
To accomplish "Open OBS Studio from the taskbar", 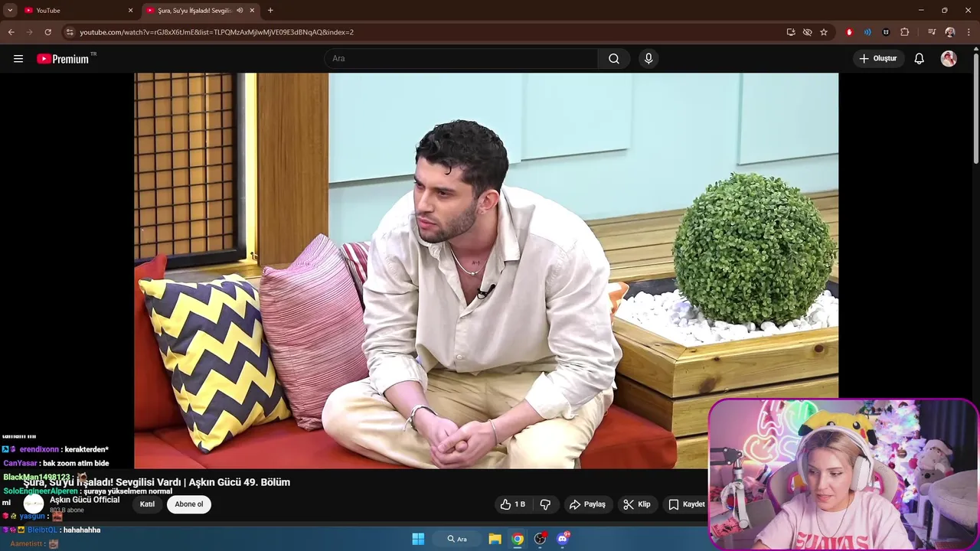I will coord(541,539).
